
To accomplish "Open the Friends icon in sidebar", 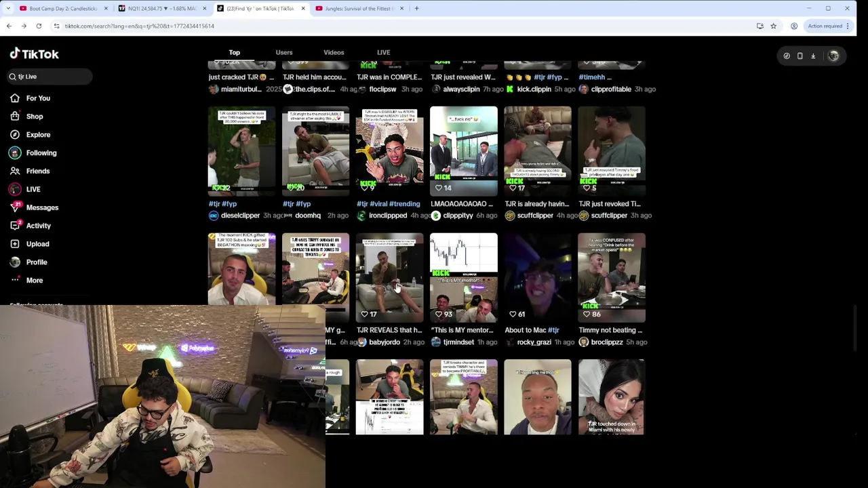I will (x=15, y=171).
